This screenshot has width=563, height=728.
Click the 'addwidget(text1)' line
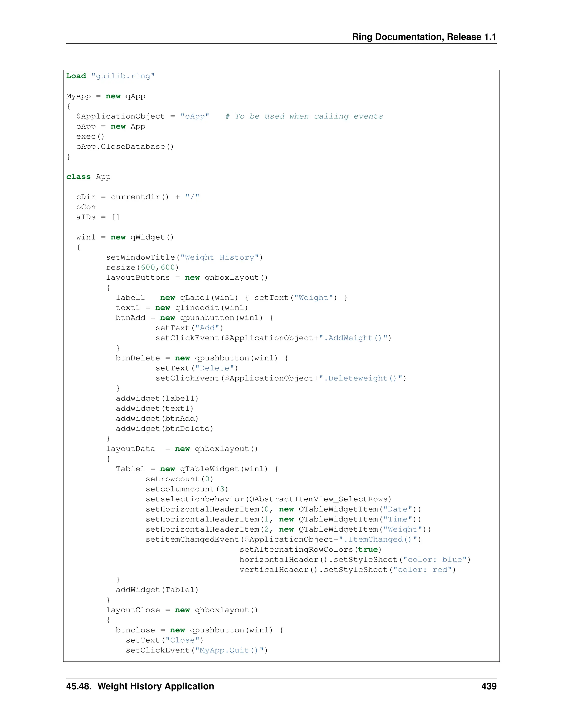coord(155,409)
